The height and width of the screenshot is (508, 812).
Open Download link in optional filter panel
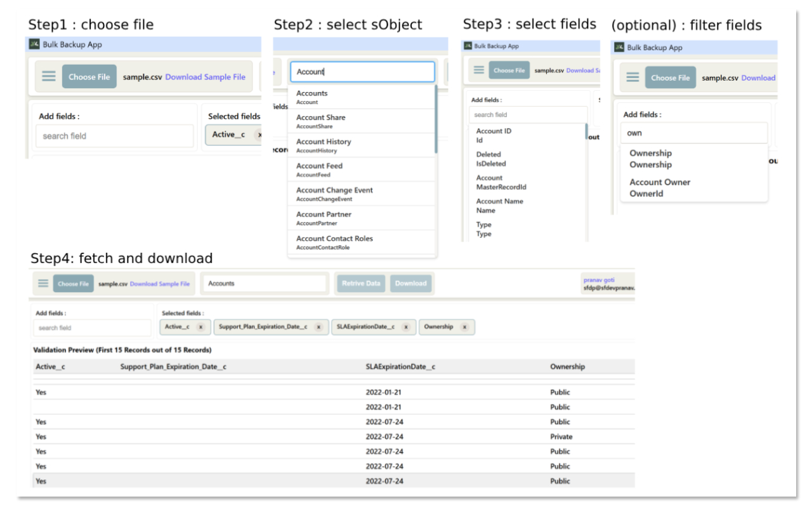click(759, 77)
